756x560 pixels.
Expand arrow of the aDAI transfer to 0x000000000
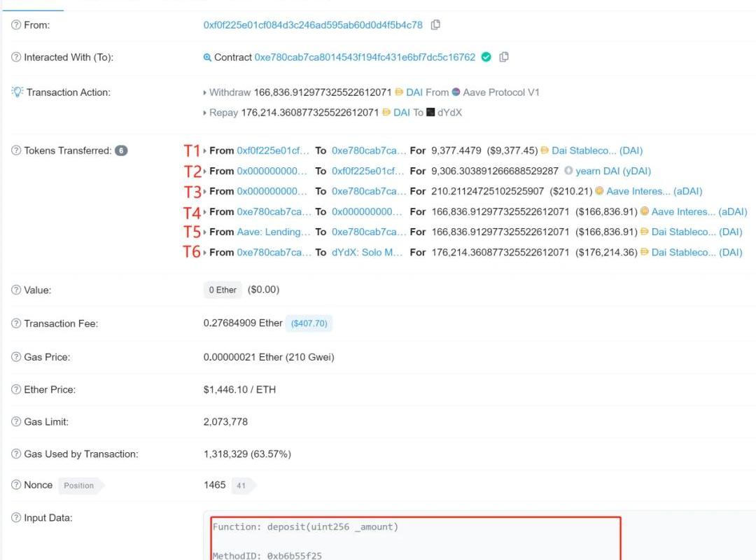(x=204, y=211)
